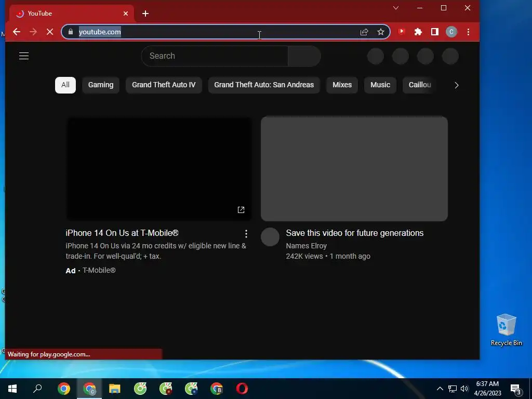Open the Chrome taskbar icon with B badge
The image size is (532, 399).
(217, 389)
